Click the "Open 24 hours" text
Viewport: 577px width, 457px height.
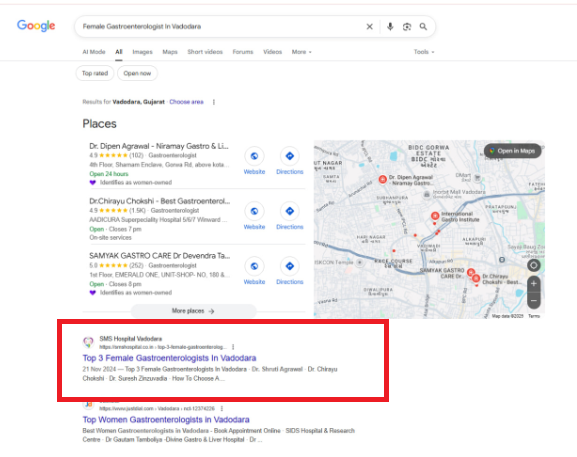point(109,174)
